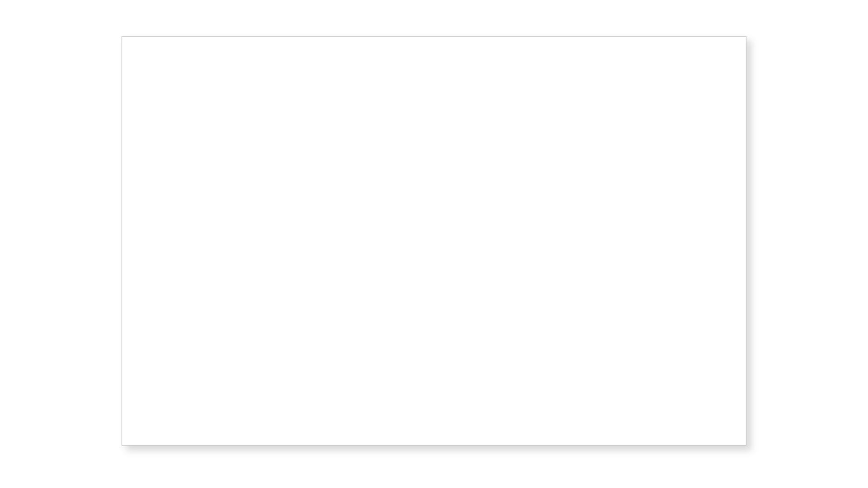Click inside the page near its left edge
Image resolution: width=868 pixels, height=488 pixels.
click(x=131, y=241)
